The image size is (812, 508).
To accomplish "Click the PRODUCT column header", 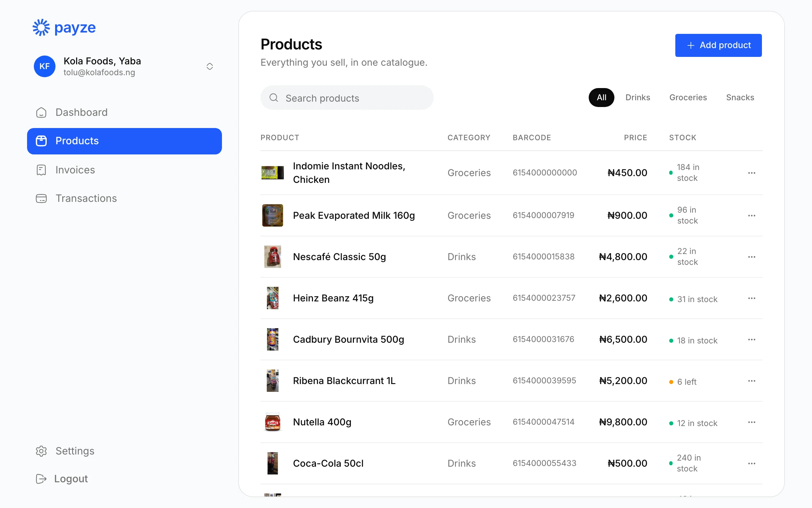I will [x=280, y=138].
